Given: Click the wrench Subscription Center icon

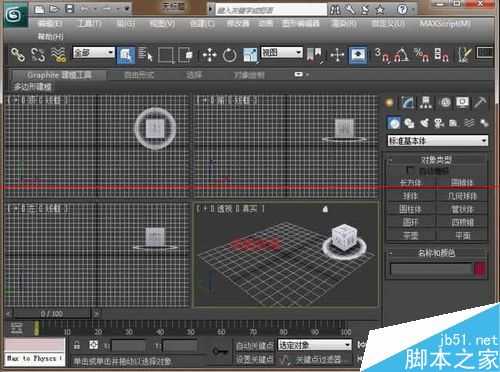Looking at the screenshot, I should (x=350, y=10).
